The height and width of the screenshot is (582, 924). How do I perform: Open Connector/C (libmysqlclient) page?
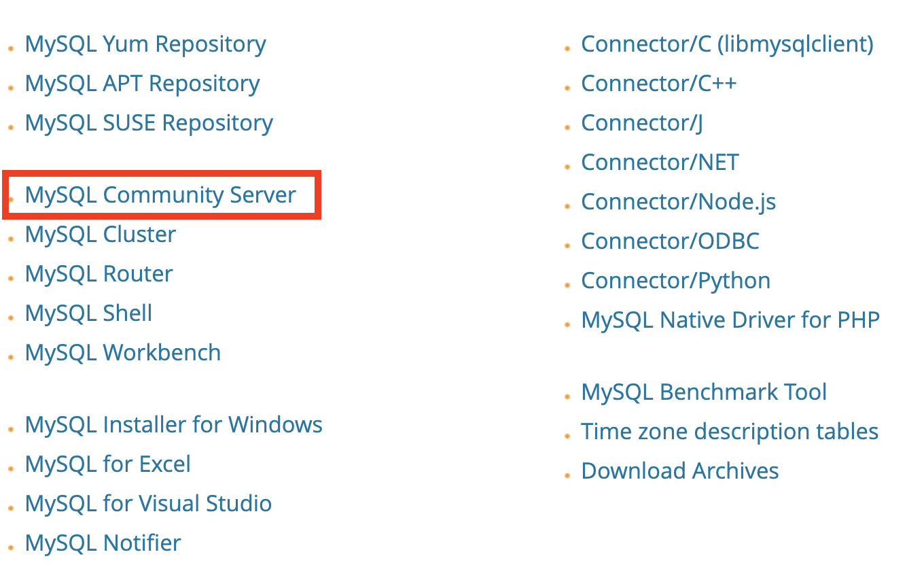pyautogui.click(x=727, y=44)
